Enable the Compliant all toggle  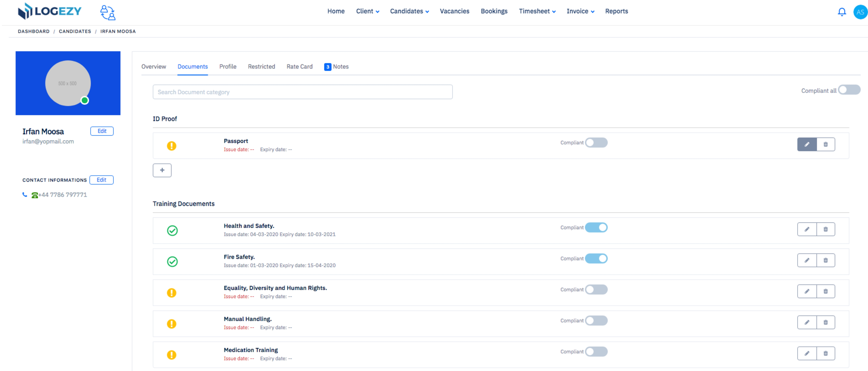(x=849, y=90)
